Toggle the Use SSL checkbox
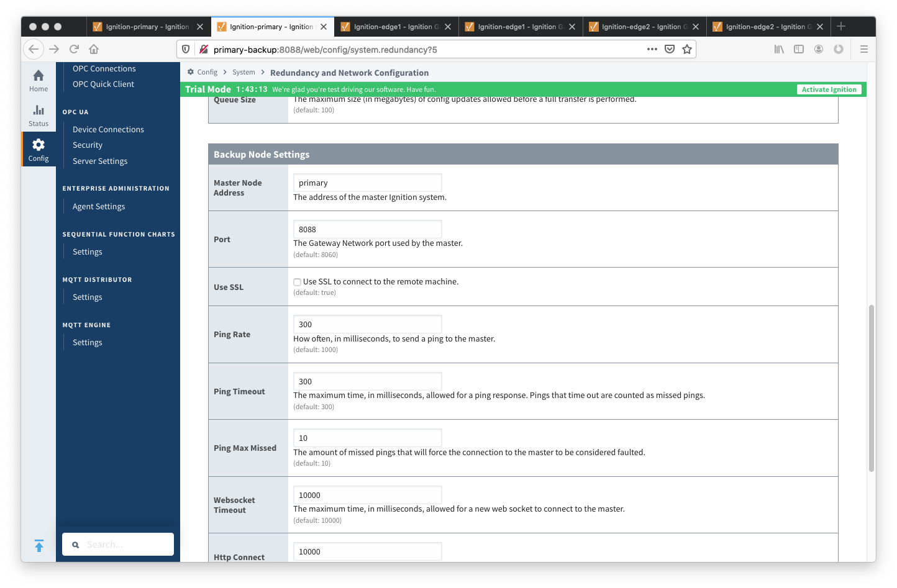The height and width of the screenshot is (588, 897). 297,282
